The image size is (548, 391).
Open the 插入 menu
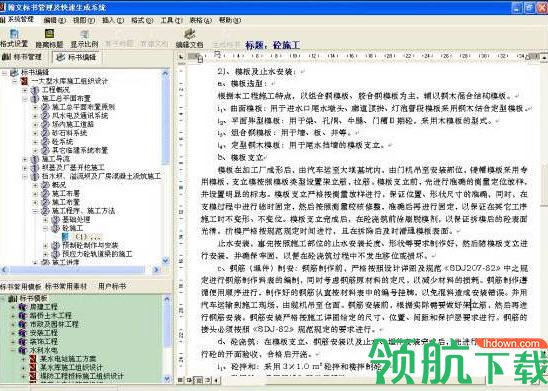pyautogui.click(x=113, y=20)
